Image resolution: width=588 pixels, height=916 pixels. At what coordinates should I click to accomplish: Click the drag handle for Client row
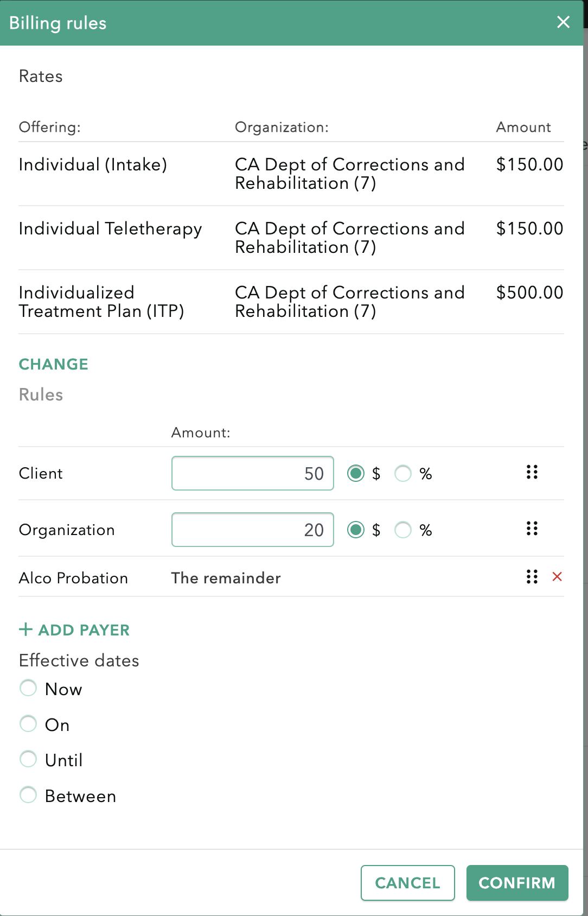532,472
